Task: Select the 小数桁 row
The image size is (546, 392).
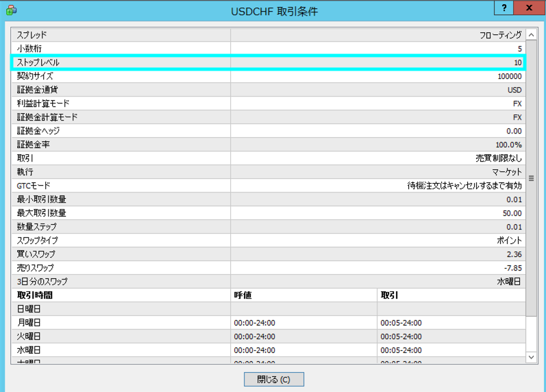Action: click(29, 49)
